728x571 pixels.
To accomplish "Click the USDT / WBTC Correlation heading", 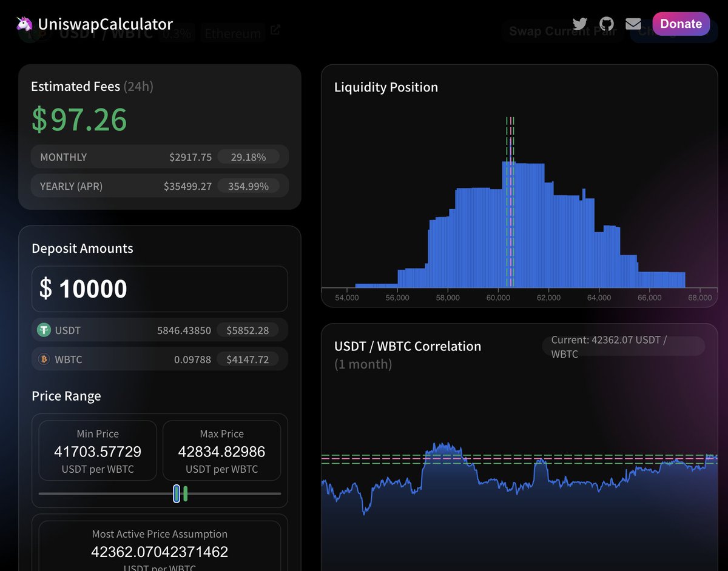I will (408, 346).
